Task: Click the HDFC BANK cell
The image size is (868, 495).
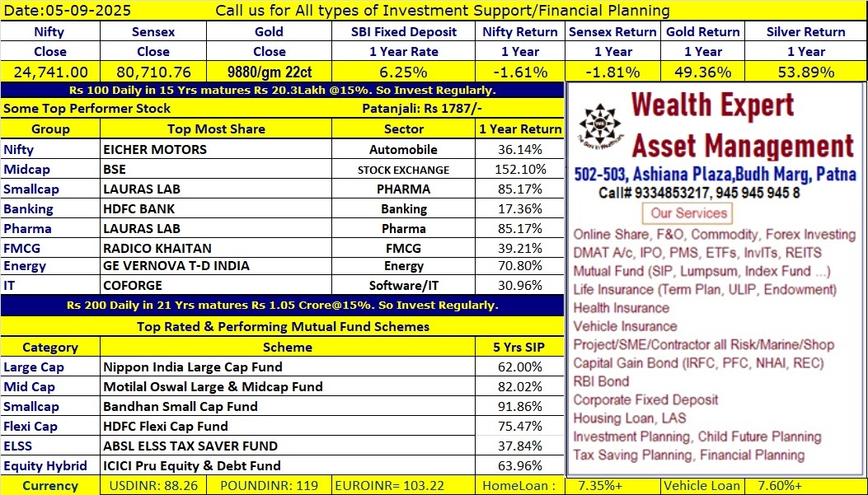Action: point(216,209)
